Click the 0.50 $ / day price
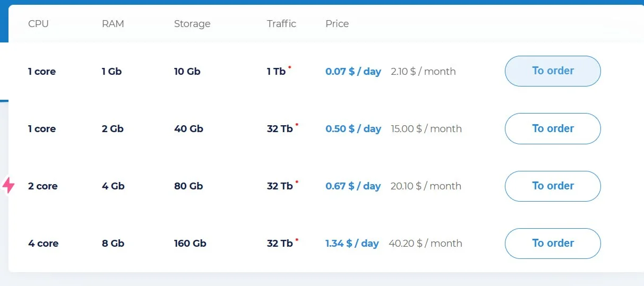 353,129
